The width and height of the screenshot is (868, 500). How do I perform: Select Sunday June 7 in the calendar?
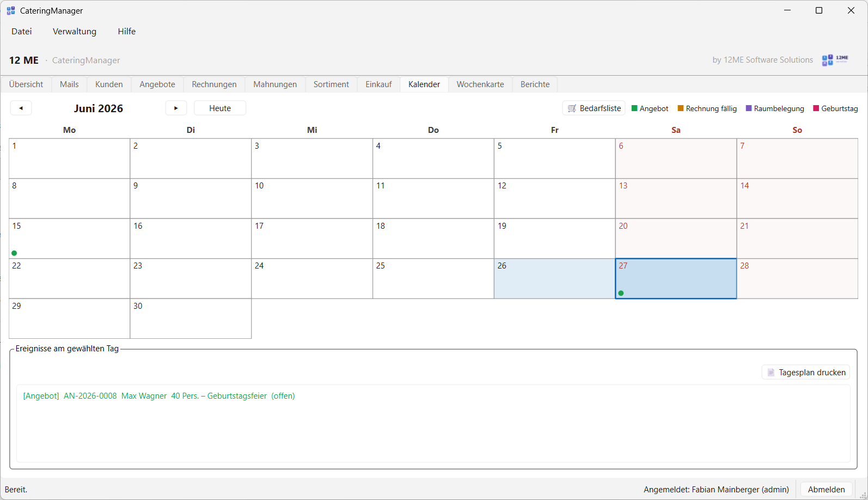pos(797,158)
